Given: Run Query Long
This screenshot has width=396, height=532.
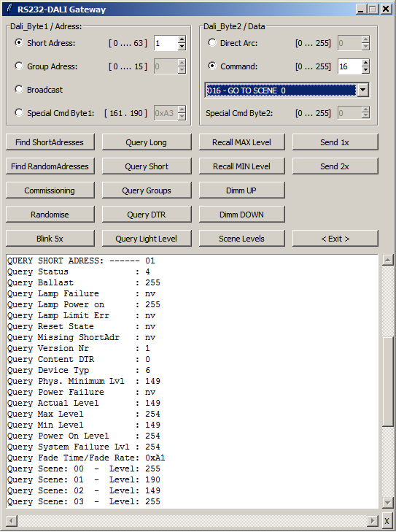Looking at the screenshot, I should pos(147,142).
